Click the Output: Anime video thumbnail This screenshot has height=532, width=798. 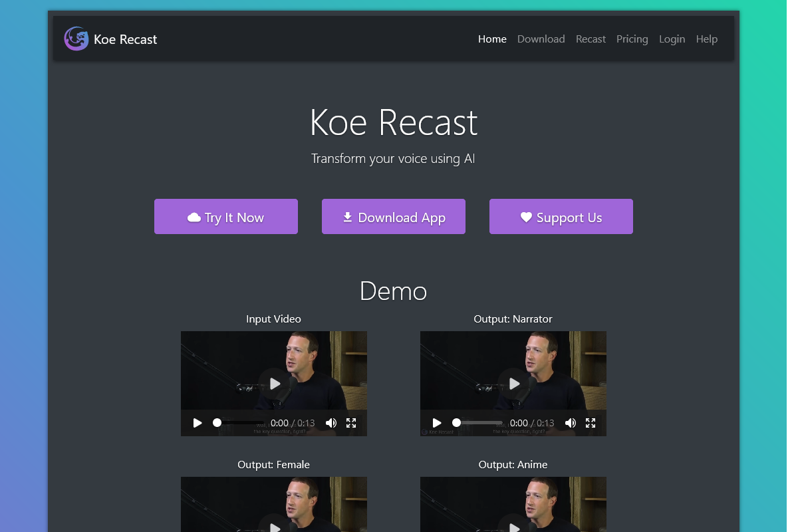[513, 504]
